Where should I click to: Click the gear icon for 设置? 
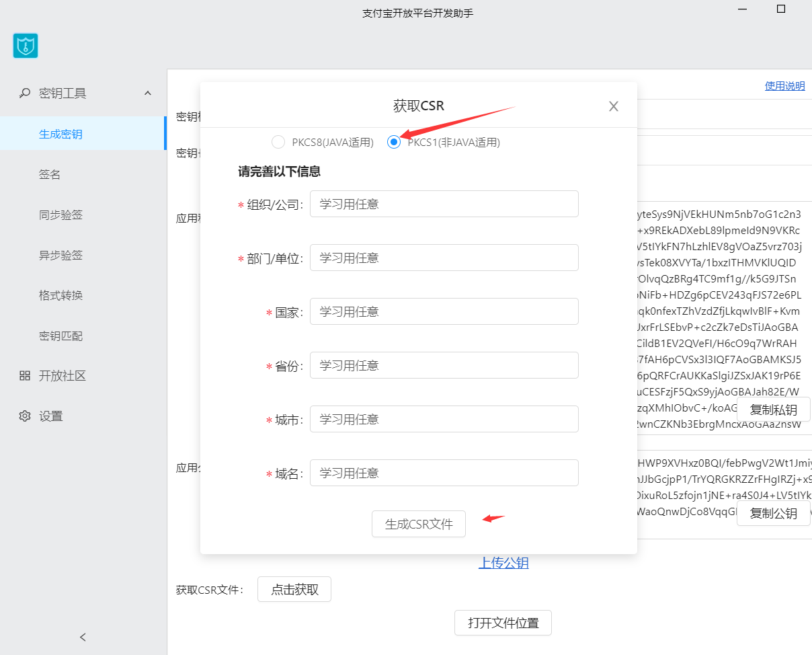25,416
